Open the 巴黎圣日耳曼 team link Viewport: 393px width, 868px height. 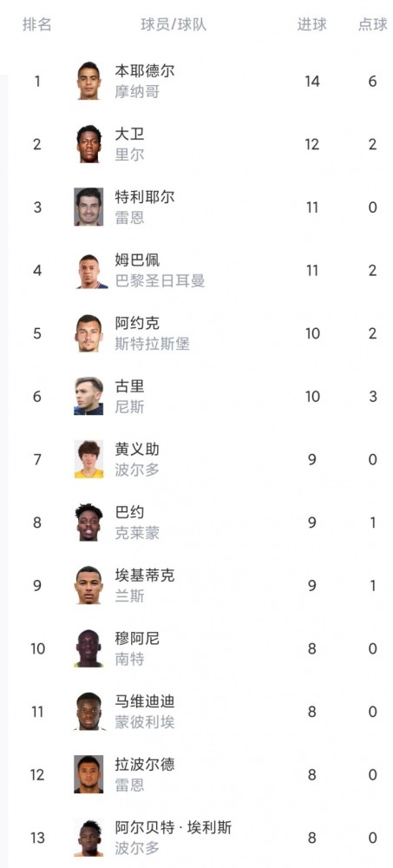pos(160,280)
